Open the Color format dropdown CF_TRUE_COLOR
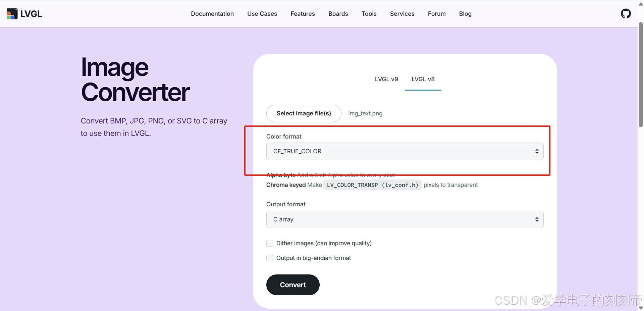Image resolution: width=644 pixels, height=311 pixels. (405, 151)
